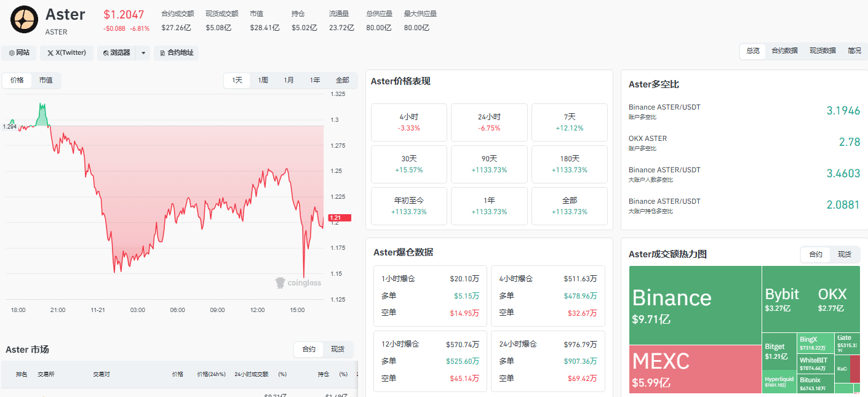
Task: Switch Aster 市场 table to 现货
Action: (338, 349)
